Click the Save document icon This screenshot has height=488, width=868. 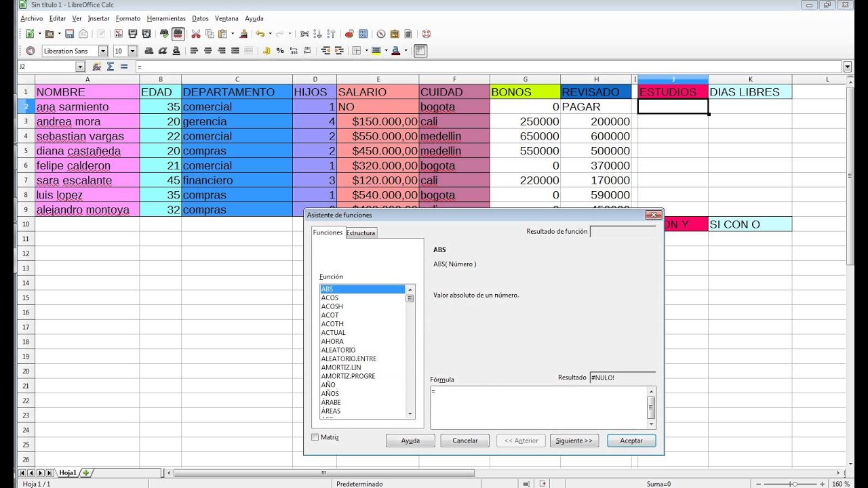coord(69,34)
